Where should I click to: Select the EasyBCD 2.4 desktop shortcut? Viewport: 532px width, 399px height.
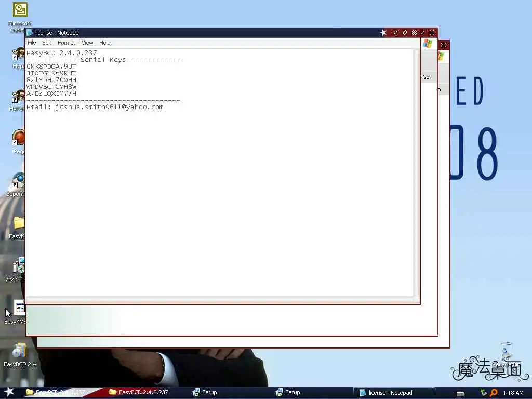pyautogui.click(x=20, y=355)
